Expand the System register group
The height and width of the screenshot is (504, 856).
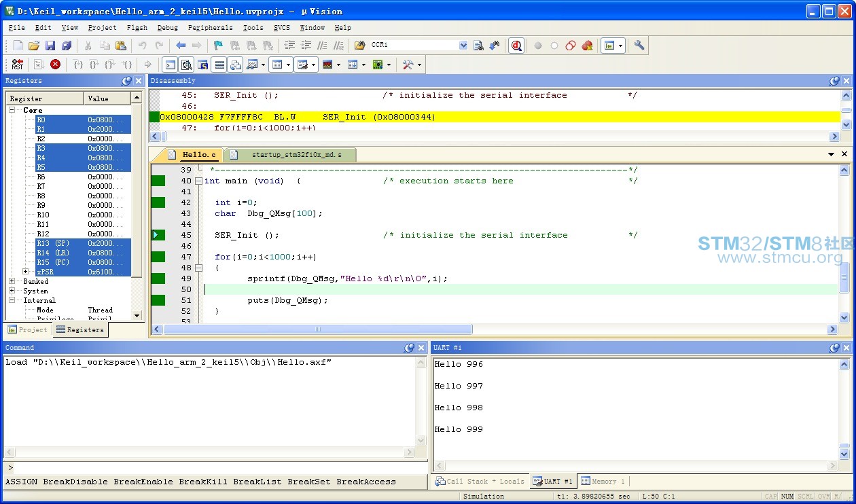(x=12, y=291)
